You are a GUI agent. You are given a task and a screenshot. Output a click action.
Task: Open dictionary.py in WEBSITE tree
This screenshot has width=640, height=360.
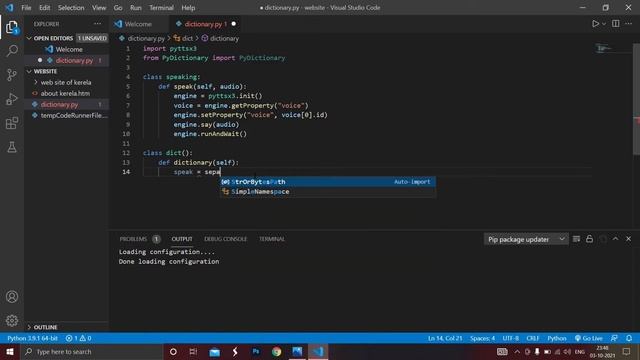[66, 104]
